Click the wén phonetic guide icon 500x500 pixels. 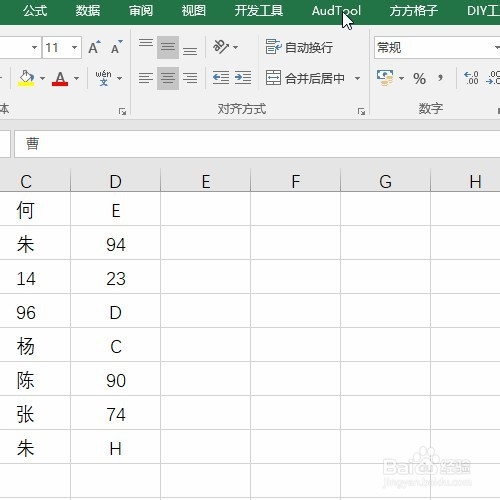pos(103,78)
